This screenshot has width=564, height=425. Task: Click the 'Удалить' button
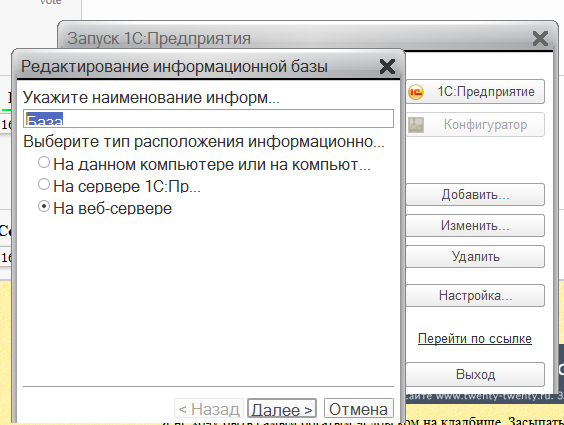point(475,256)
